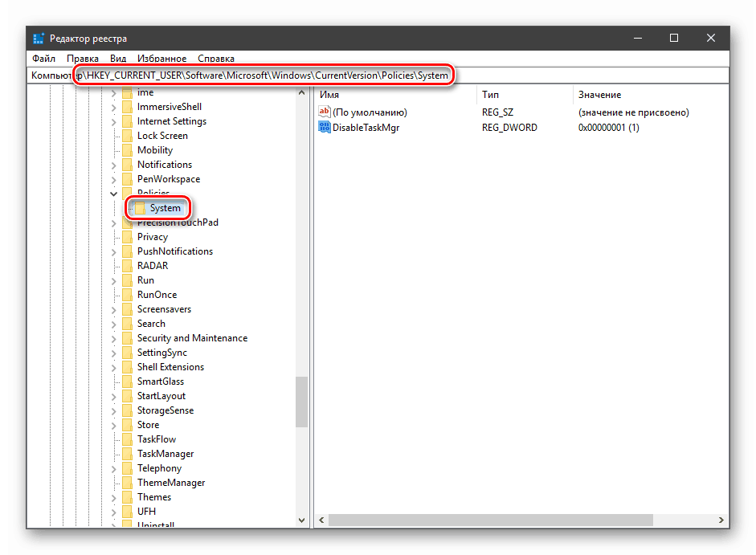The height and width of the screenshot is (555, 756).
Task: Select the TaskManager key
Action: pyautogui.click(x=166, y=454)
